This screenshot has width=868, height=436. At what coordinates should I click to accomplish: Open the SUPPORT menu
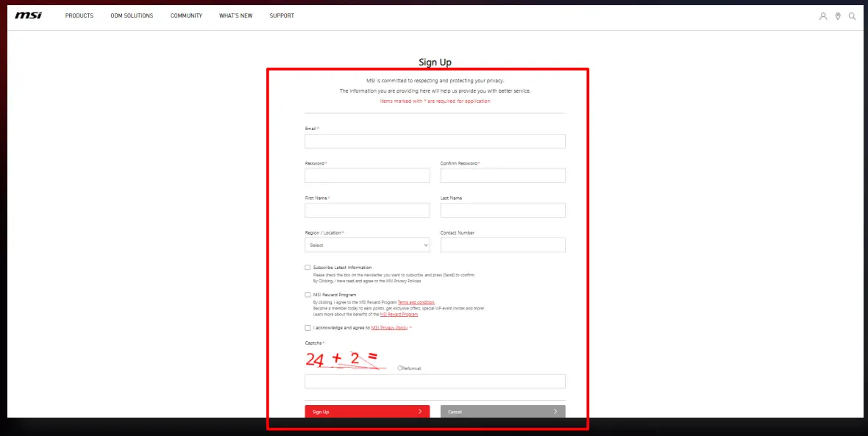pyautogui.click(x=282, y=15)
